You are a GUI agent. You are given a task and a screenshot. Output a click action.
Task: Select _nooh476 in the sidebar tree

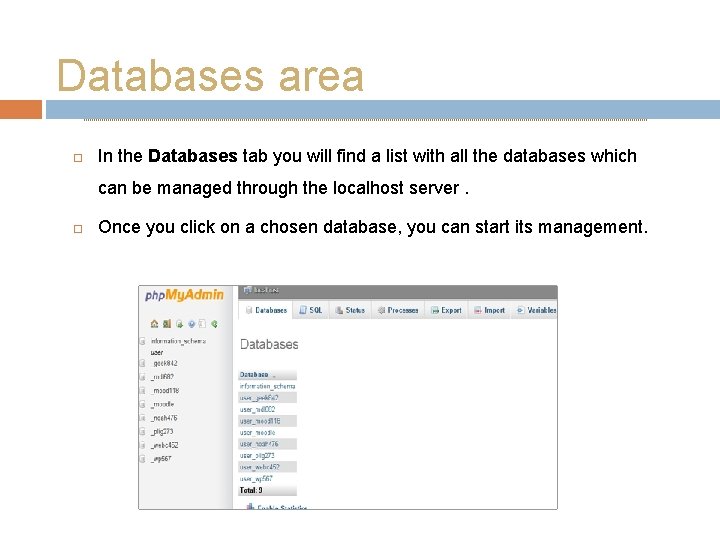(164, 418)
